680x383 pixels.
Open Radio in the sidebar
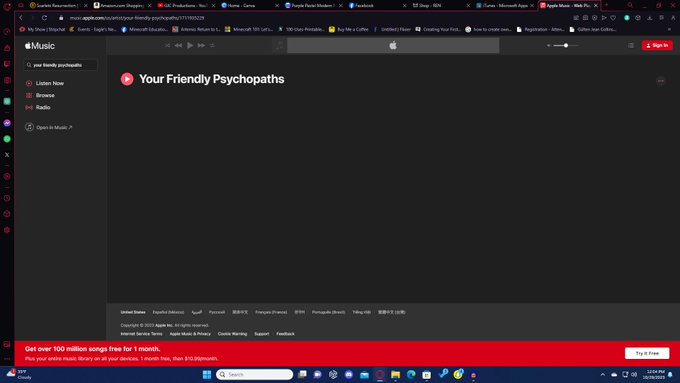tap(38, 108)
